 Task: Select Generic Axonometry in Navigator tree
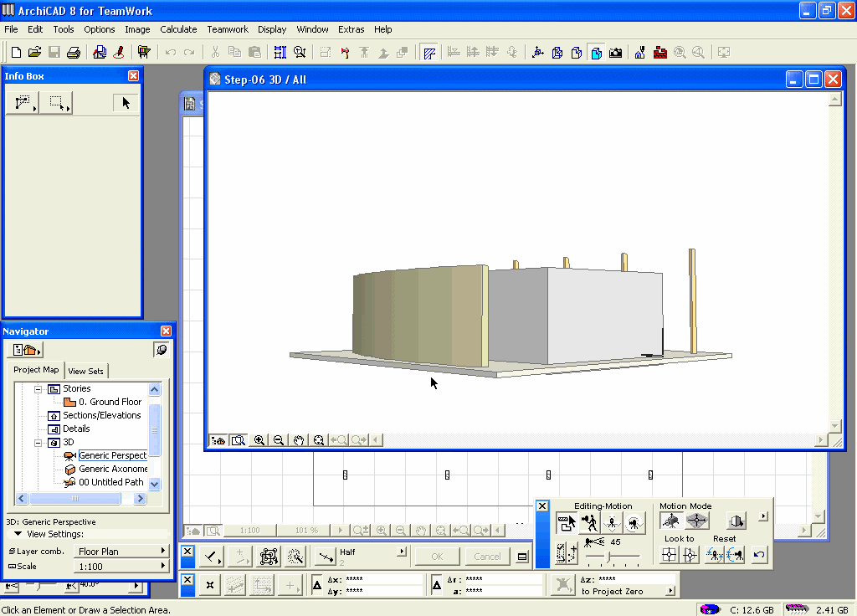tap(113, 469)
